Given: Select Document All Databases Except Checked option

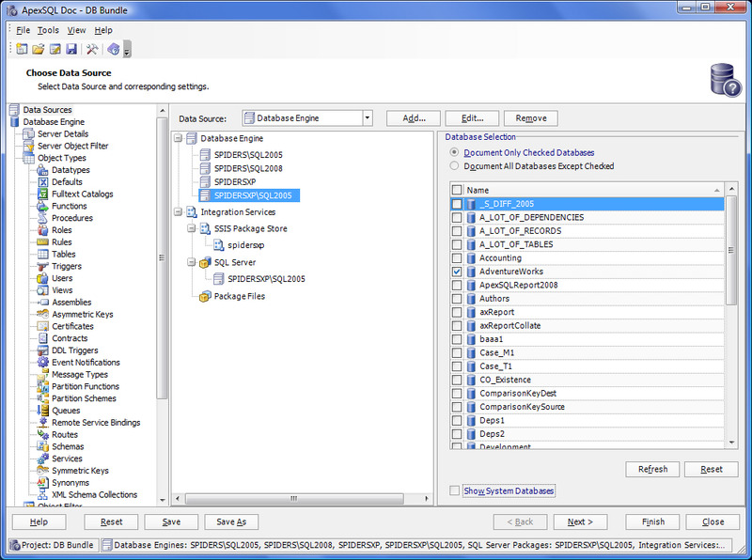Looking at the screenshot, I should (454, 166).
